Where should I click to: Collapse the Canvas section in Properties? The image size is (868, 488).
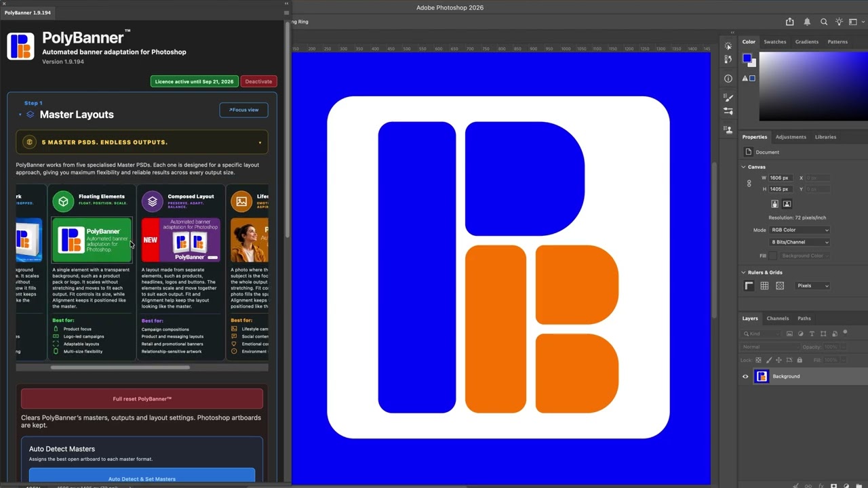[x=744, y=167]
